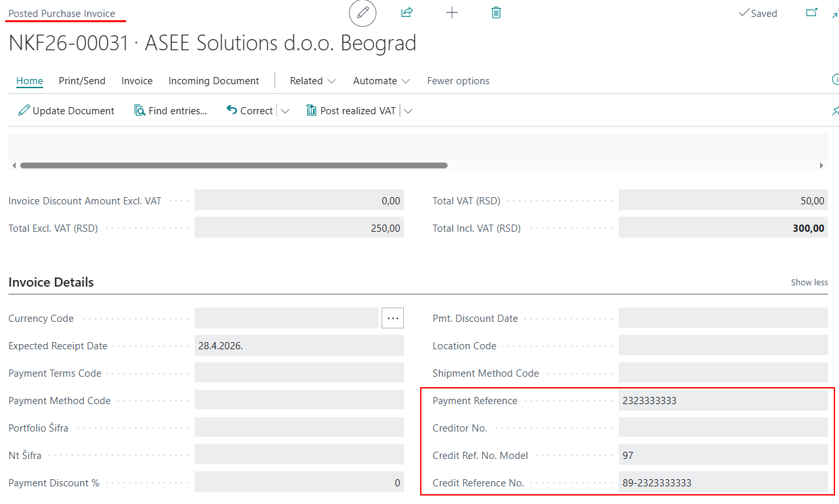Expand Post realized VAT dropdown arrow
839x504 pixels.
[408, 111]
